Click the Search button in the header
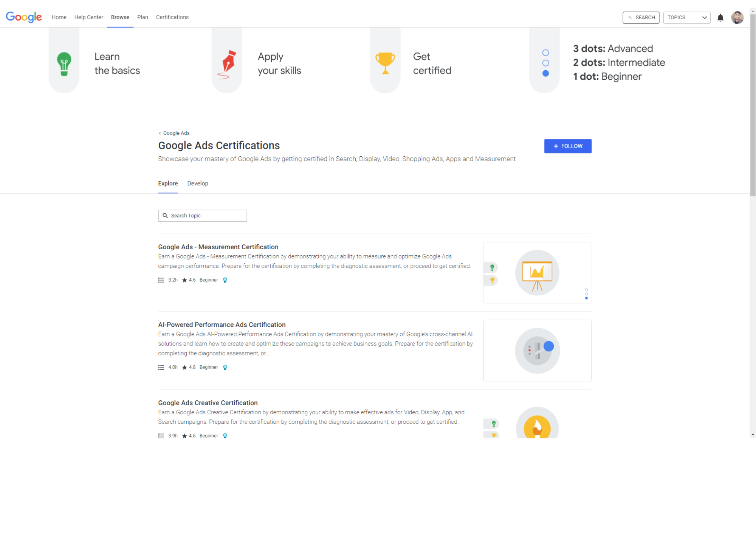Screen dimensions: 756x534 (641, 17)
